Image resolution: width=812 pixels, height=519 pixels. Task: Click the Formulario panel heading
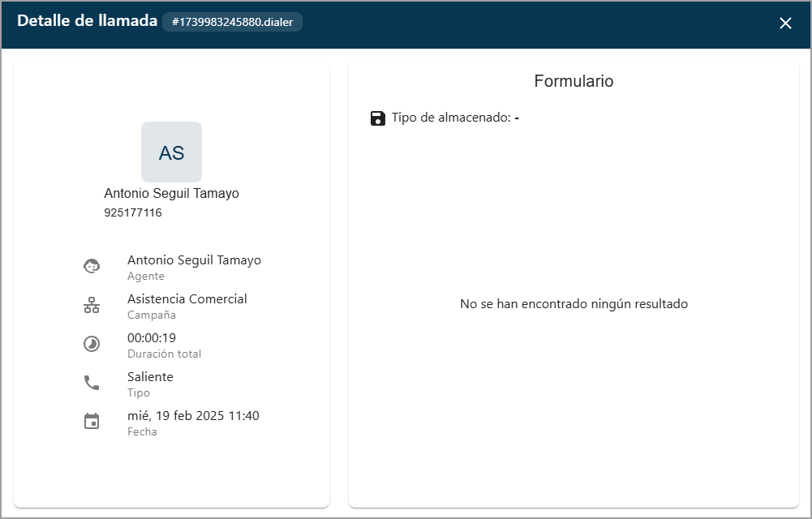[574, 81]
